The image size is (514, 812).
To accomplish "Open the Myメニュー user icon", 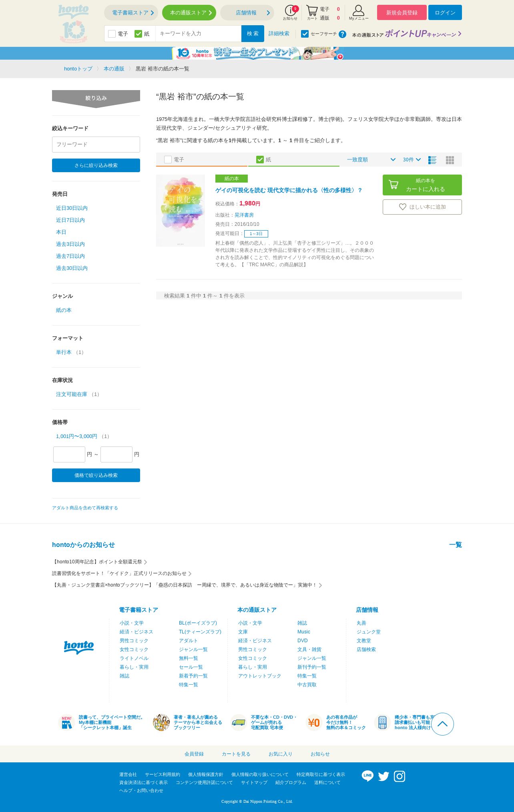I will click(x=358, y=12).
